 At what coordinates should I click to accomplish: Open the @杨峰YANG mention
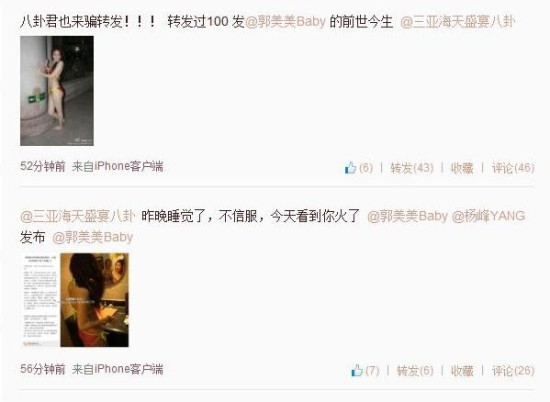pyautogui.click(x=488, y=216)
